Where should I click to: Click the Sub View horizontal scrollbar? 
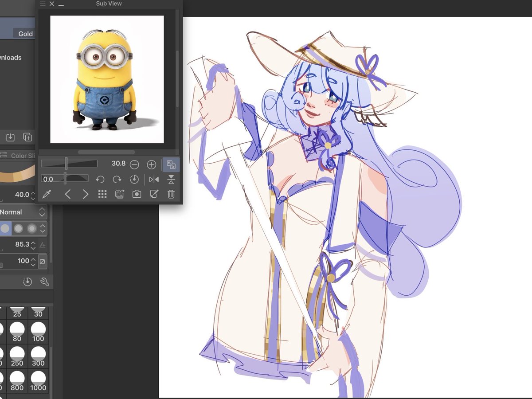click(x=106, y=152)
